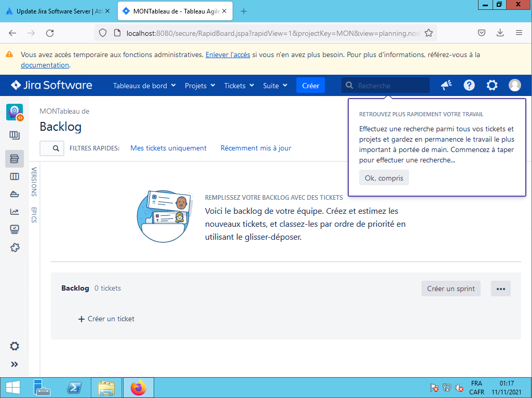
Task: Open the Help question mark icon
Action: pos(469,86)
